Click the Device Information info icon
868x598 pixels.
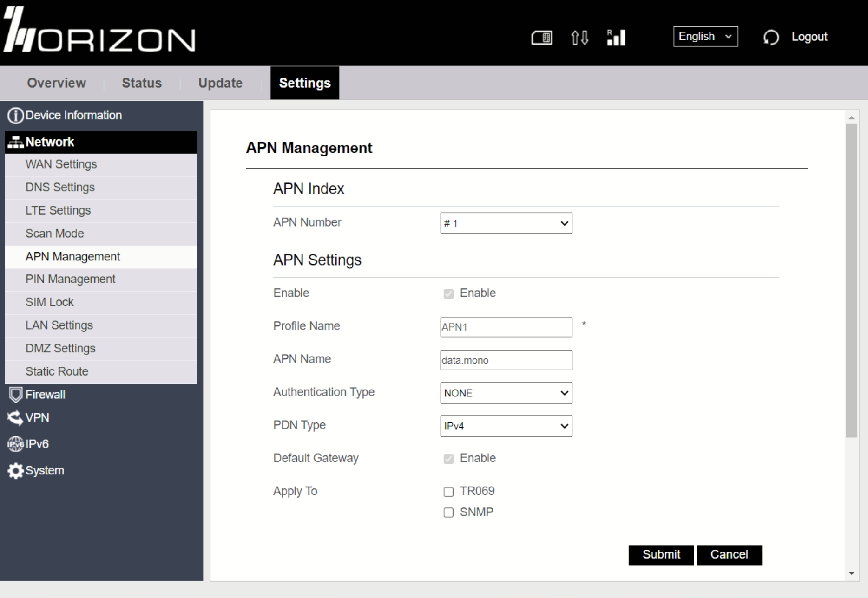coord(15,116)
